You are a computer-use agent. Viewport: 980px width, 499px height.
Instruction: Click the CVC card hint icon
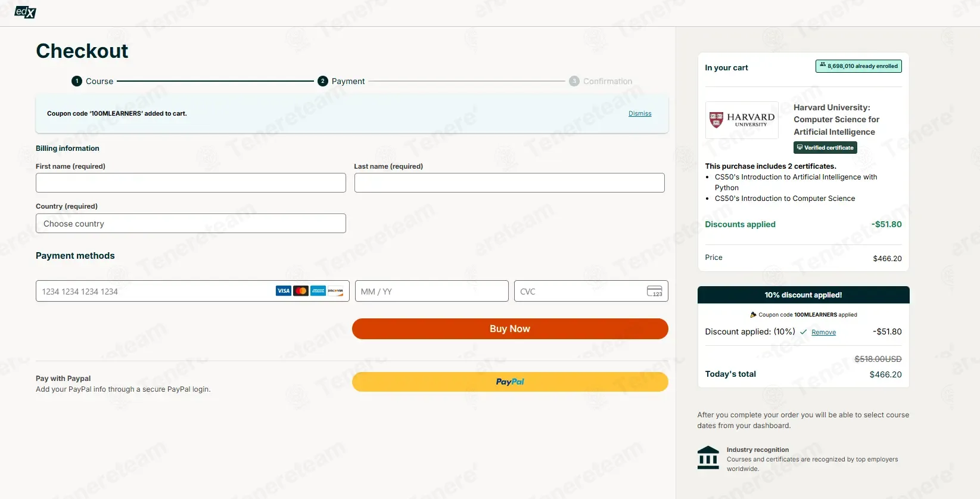click(655, 291)
